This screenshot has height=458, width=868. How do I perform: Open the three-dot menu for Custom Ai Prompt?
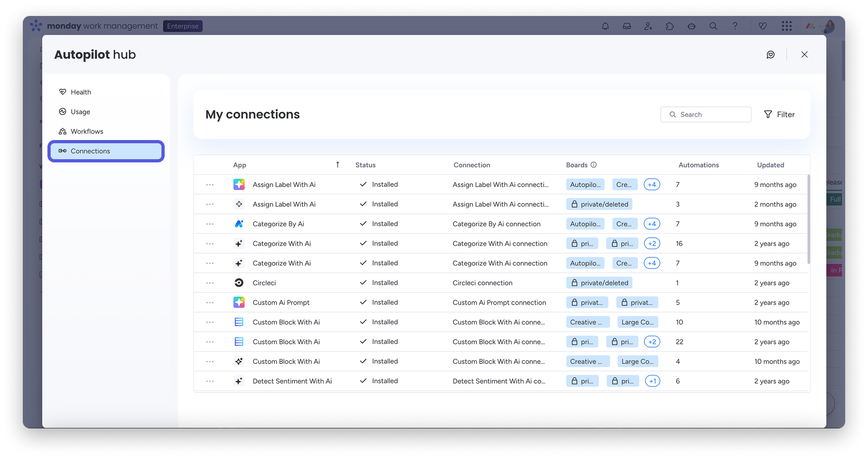tap(210, 302)
